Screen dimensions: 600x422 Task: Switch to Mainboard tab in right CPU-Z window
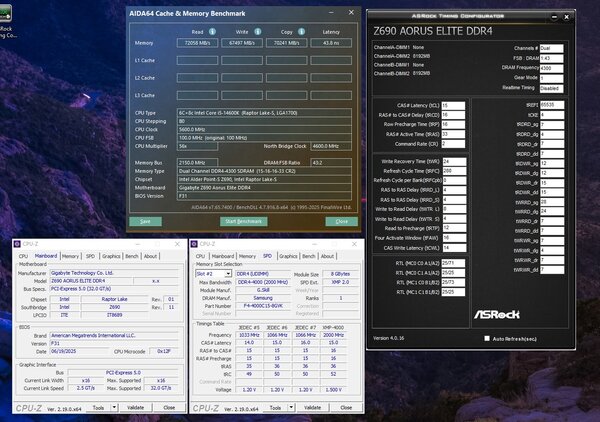coord(223,256)
